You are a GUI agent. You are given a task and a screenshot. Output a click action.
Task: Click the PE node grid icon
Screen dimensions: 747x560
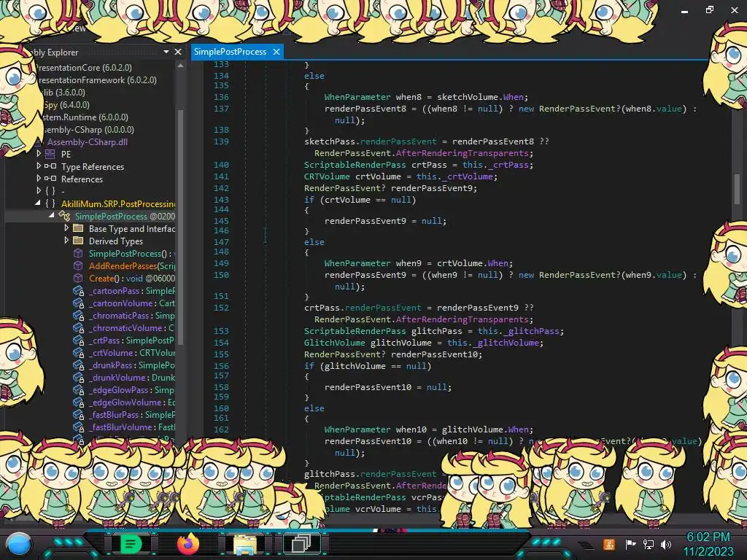[50, 154]
